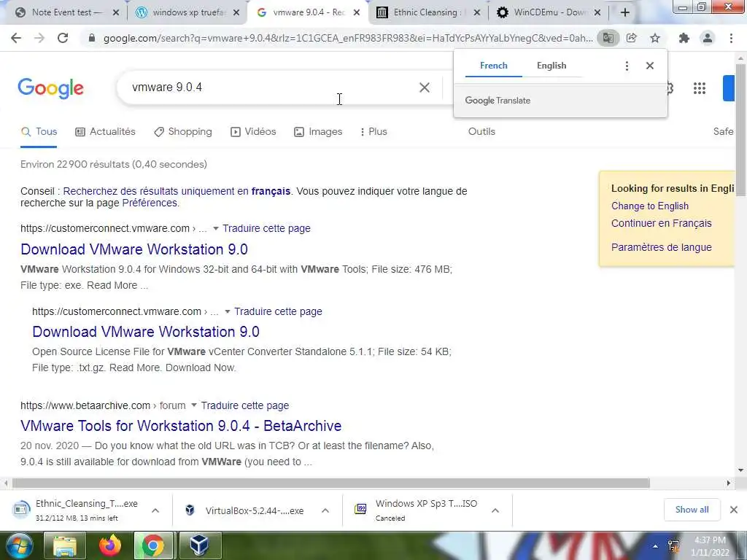Screen dimensions: 747x560
Task: Click the horizontal scrollbar thumb
Action: point(330,483)
